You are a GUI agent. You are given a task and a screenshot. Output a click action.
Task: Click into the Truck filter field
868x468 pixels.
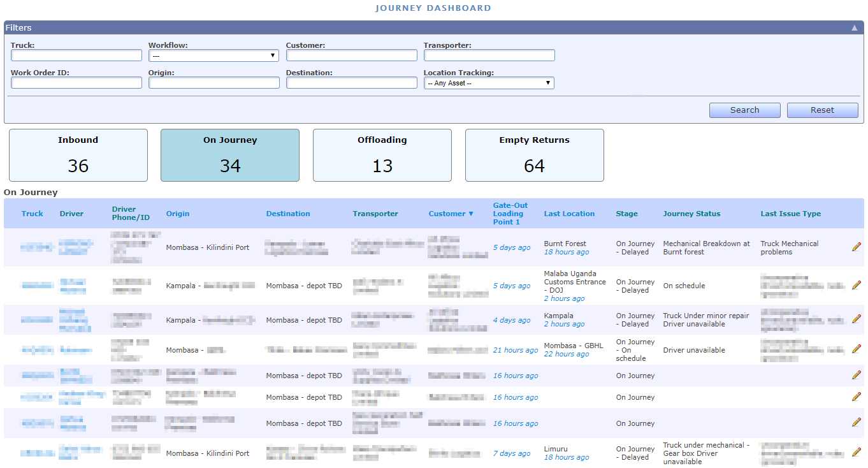[x=76, y=55]
